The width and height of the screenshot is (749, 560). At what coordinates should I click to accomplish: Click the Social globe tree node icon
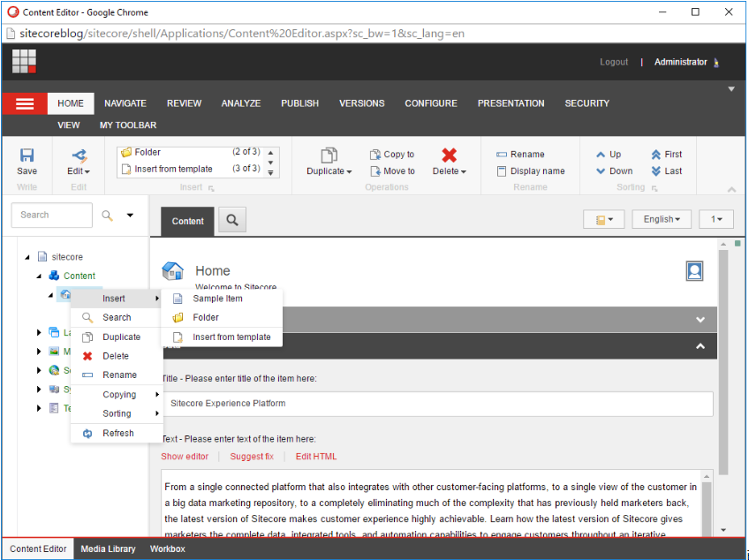click(54, 370)
